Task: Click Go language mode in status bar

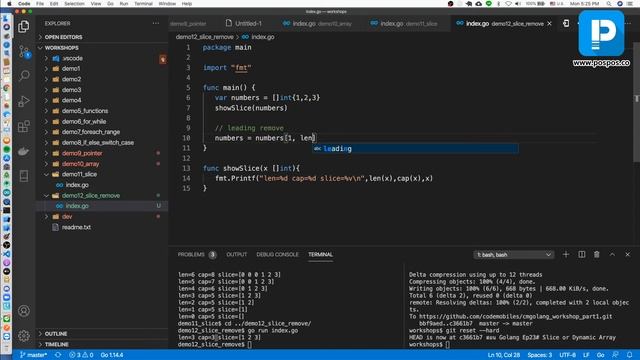Action: pyautogui.click(x=600, y=355)
